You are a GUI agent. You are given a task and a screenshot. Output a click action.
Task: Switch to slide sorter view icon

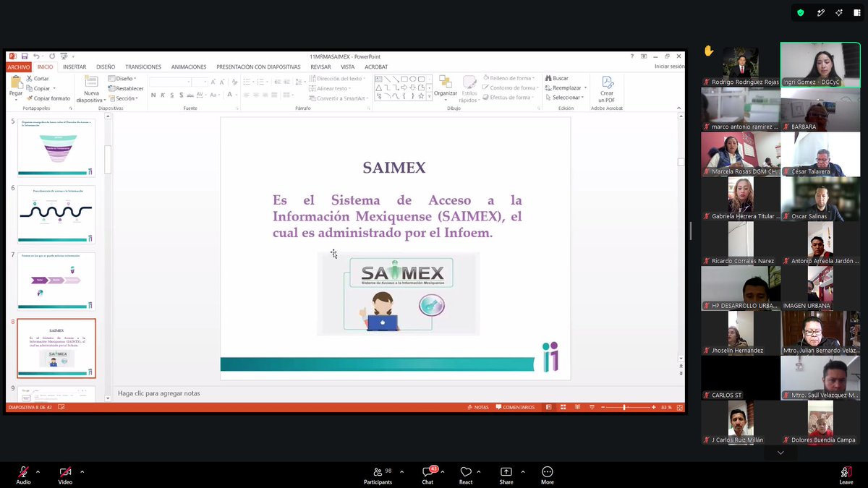[563, 407]
